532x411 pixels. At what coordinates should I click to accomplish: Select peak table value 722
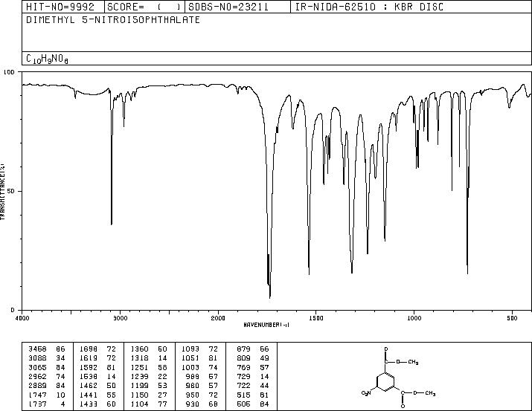(x=243, y=386)
